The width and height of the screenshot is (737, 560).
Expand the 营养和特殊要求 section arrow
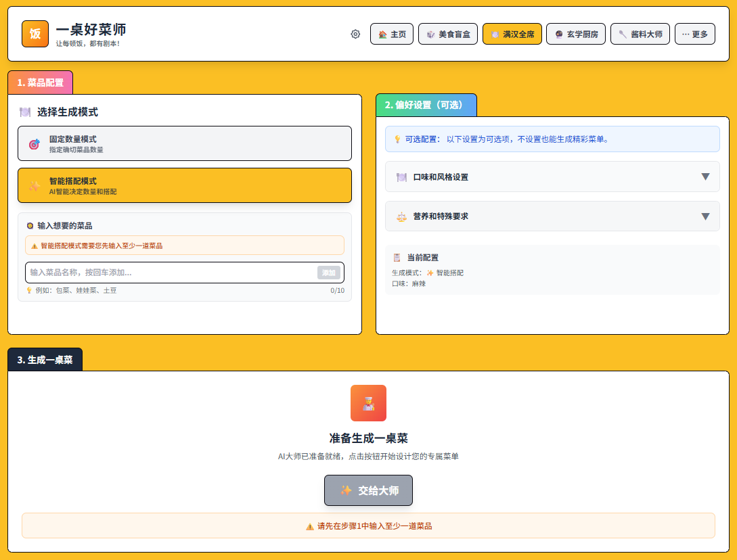[x=705, y=216]
